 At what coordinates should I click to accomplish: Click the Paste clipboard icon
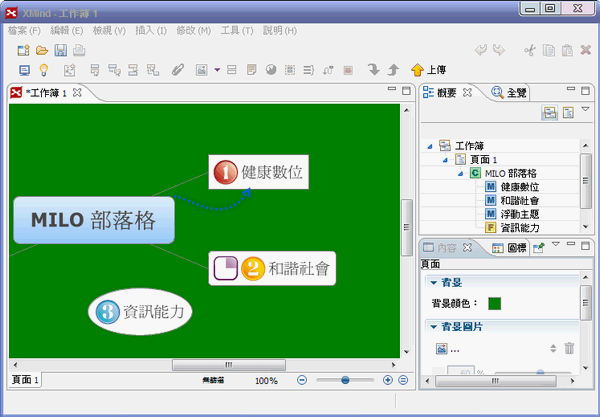coord(567,50)
